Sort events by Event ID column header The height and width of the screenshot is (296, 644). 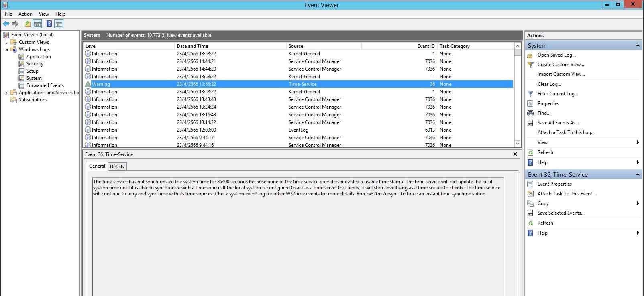click(x=399, y=46)
